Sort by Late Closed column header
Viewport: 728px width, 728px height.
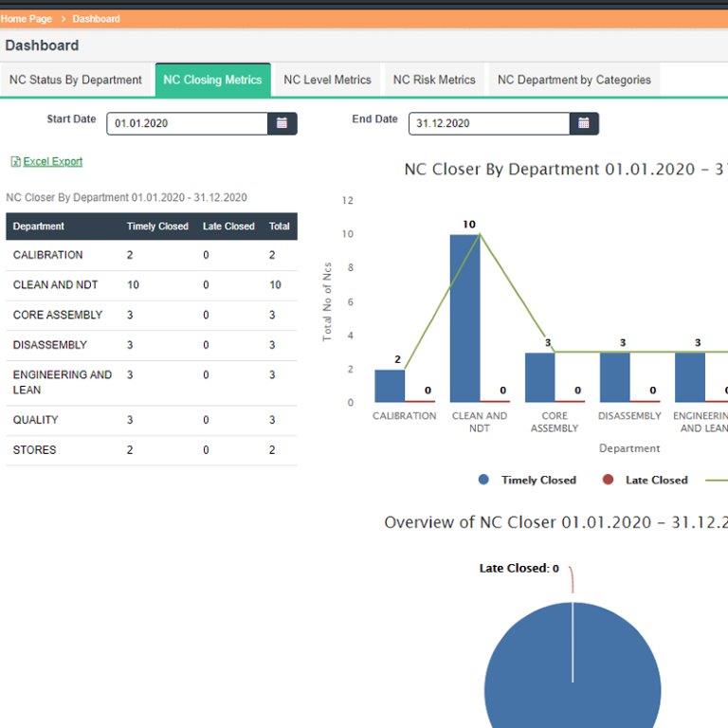tap(228, 227)
